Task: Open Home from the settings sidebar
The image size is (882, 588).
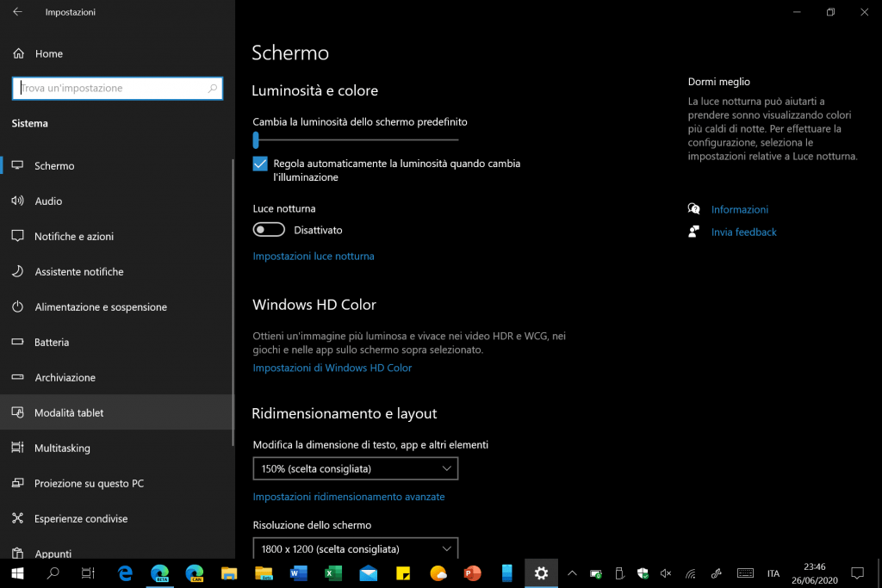Action: point(48,53)
